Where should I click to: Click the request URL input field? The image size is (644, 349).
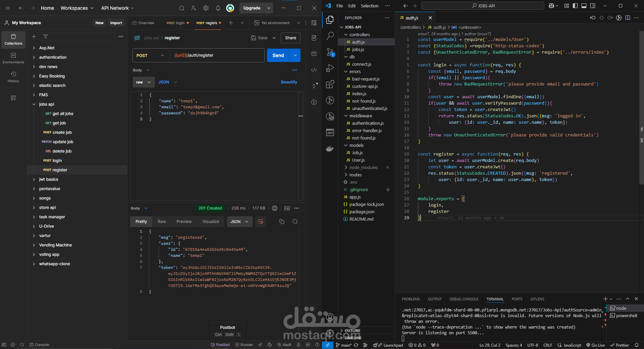point(217,55)
